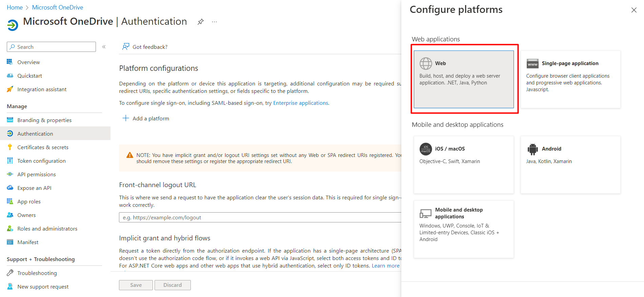
Task: Select the API permissions icon
Action: point(10,174)
